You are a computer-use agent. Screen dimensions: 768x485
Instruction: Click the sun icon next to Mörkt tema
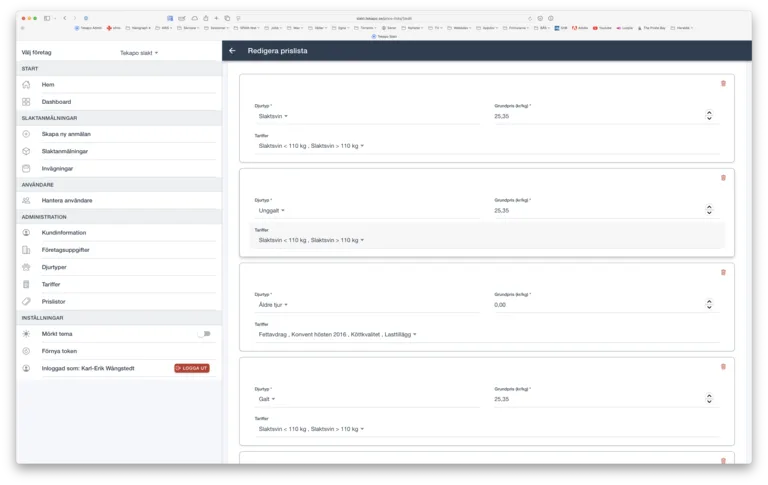pyautogui.click(x=26, y=334)
